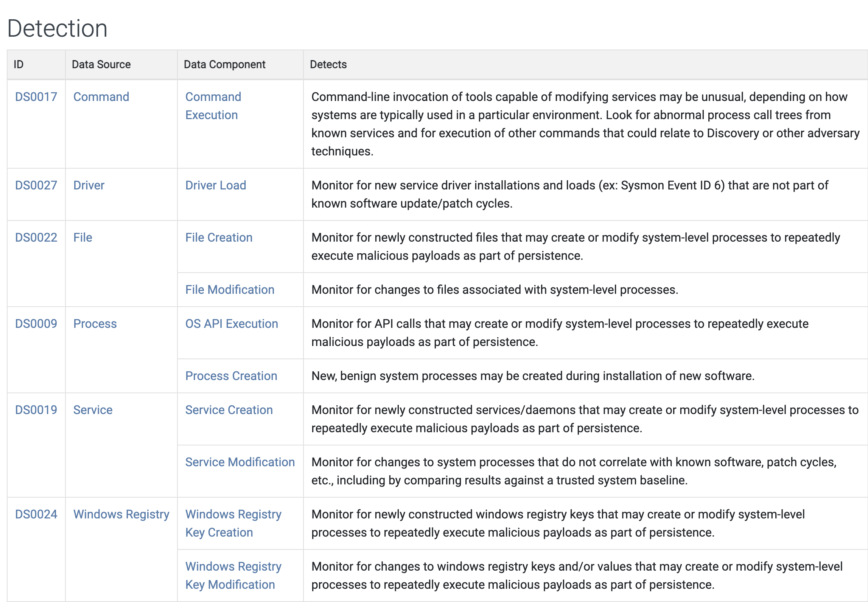This screenshot has height=602, width=868.
Task: Open the Command Execution data component
Action: point(213,106)
